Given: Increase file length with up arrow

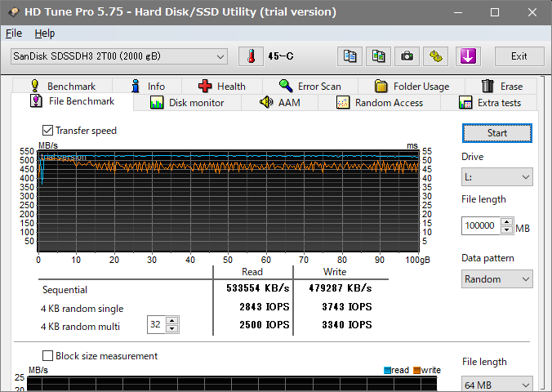Looking at the screenshot, I should point(506,221).
